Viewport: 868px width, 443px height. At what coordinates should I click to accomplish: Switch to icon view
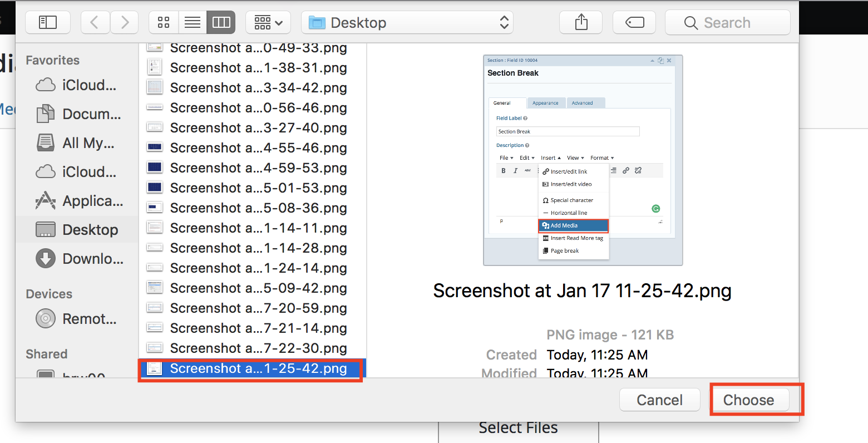(164, 22)
